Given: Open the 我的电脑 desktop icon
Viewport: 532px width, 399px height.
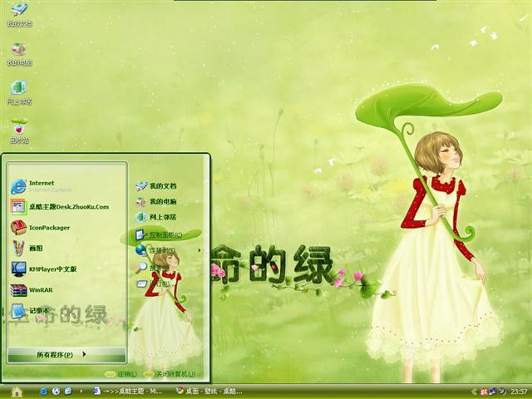Looking at the screenshot, I should (19, 54).
